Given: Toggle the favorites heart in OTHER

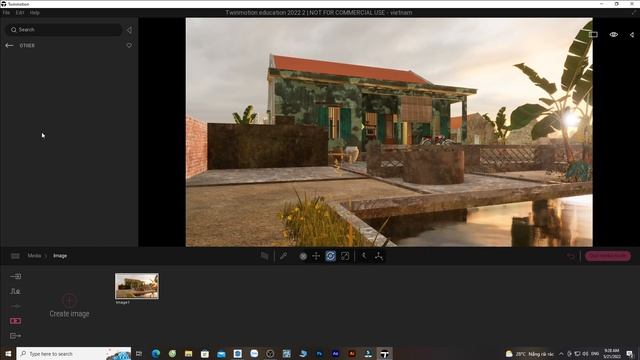Looking at the screenshot, I should [129, 46].
